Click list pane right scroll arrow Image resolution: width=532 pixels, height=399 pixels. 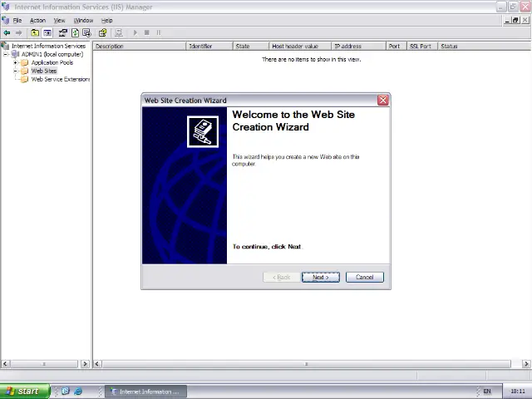[x=526, y=364]
